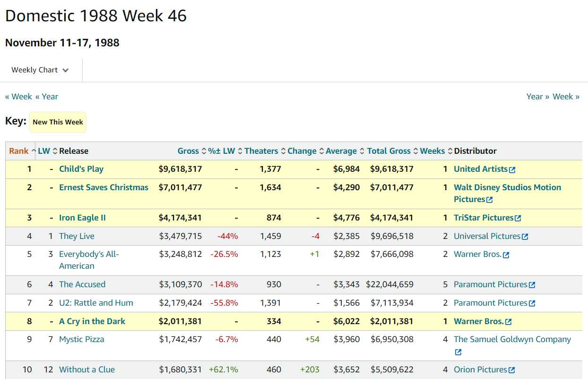The width and height of the screenshot is (588, 379).
Task: Click Universal Pictures external link icon
Action: [525, 237]
